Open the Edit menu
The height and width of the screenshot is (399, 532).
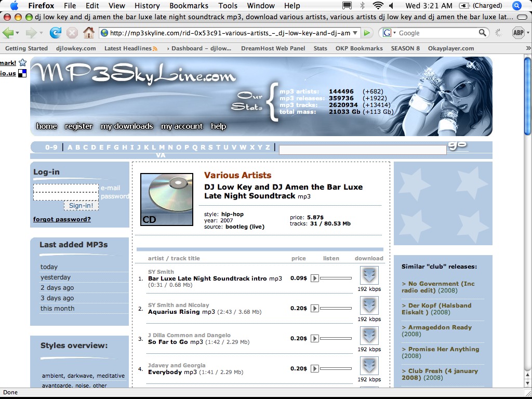click(x=92, y=6)
